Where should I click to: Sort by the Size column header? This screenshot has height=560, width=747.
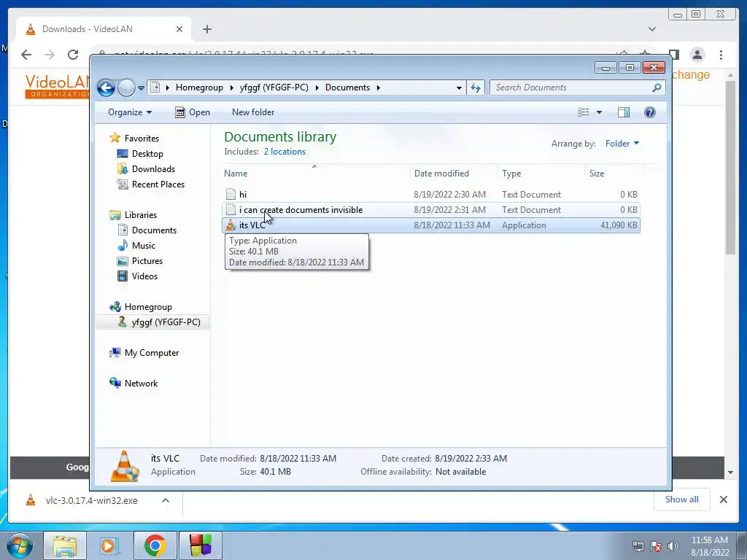pos(614,174)
